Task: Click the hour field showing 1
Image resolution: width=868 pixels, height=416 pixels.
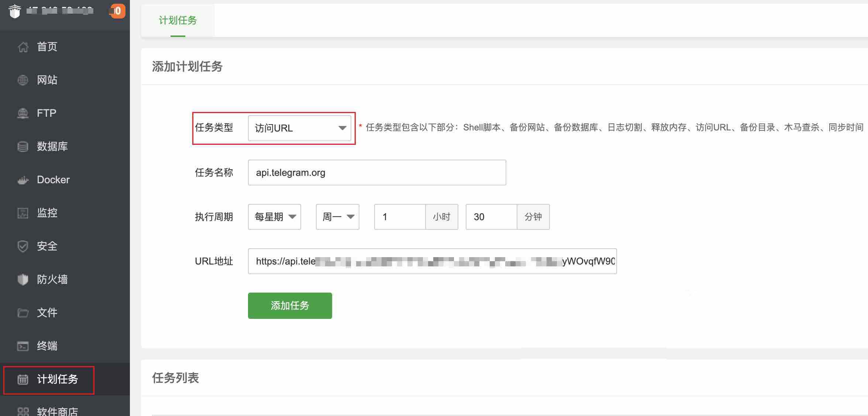Action: pos(400,217)
